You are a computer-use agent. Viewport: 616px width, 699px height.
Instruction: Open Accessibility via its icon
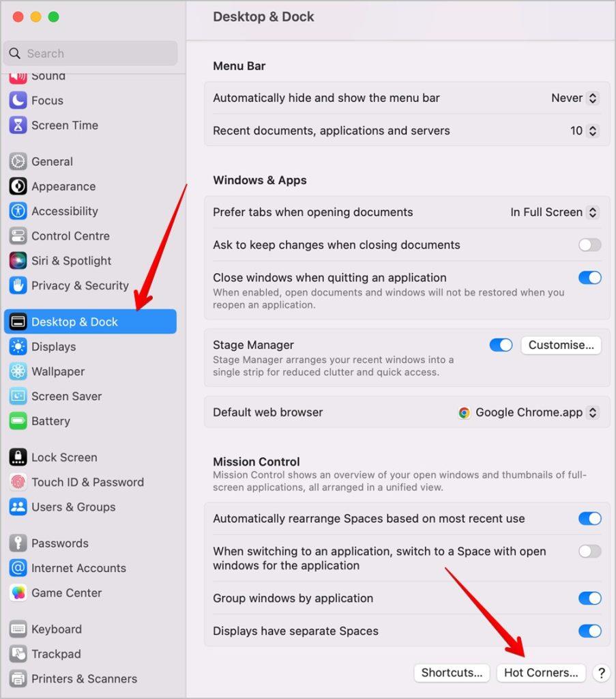click(18, 211)
